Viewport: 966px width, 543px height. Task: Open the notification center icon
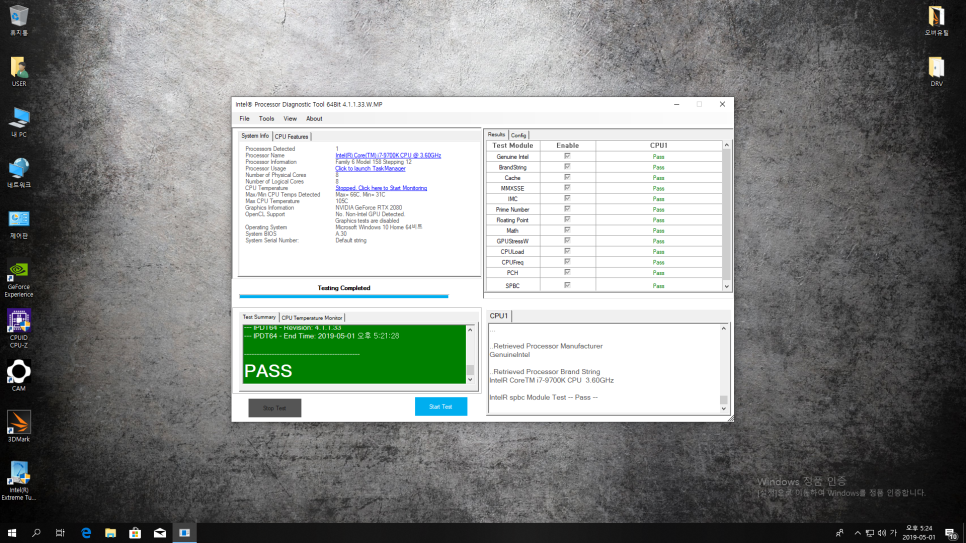[x=951, y=534]
